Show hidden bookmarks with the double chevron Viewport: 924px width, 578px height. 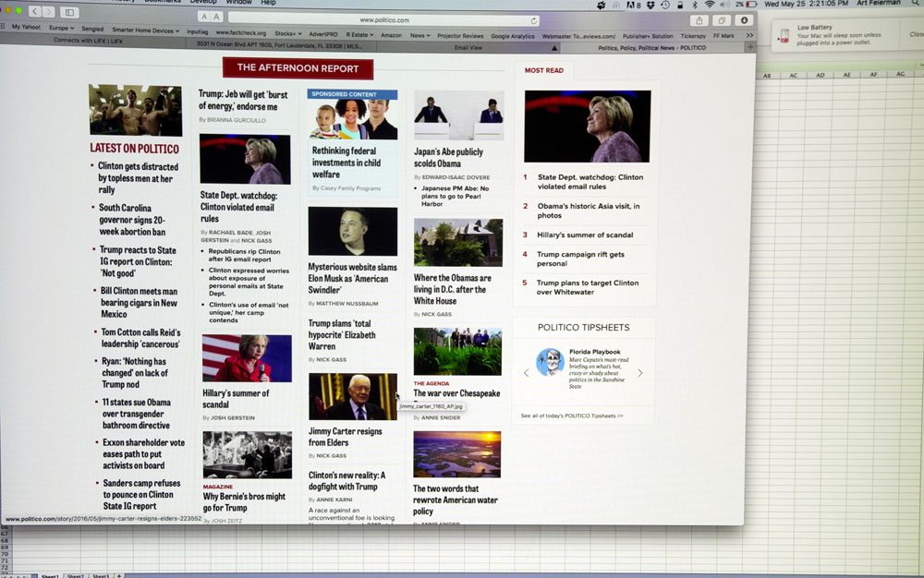[x=749, y=35]
